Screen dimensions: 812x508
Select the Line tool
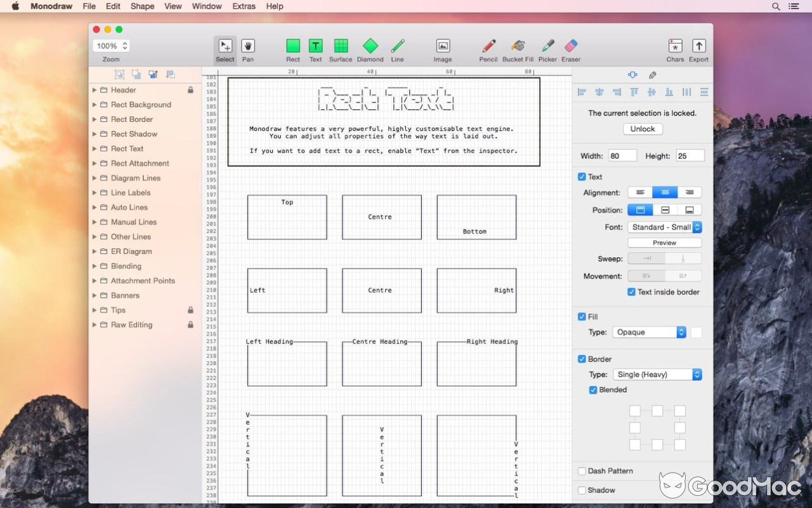coord(397,48)
